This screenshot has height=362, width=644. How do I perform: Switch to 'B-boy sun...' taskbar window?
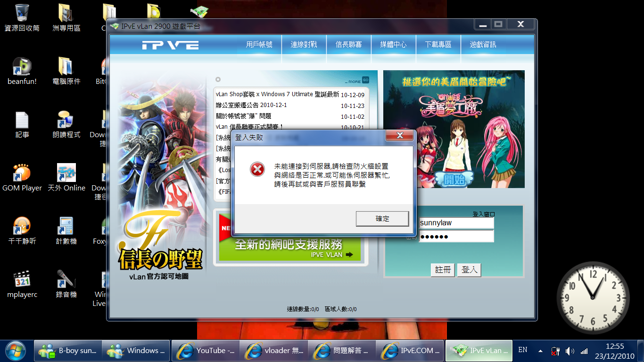(68, 351)
